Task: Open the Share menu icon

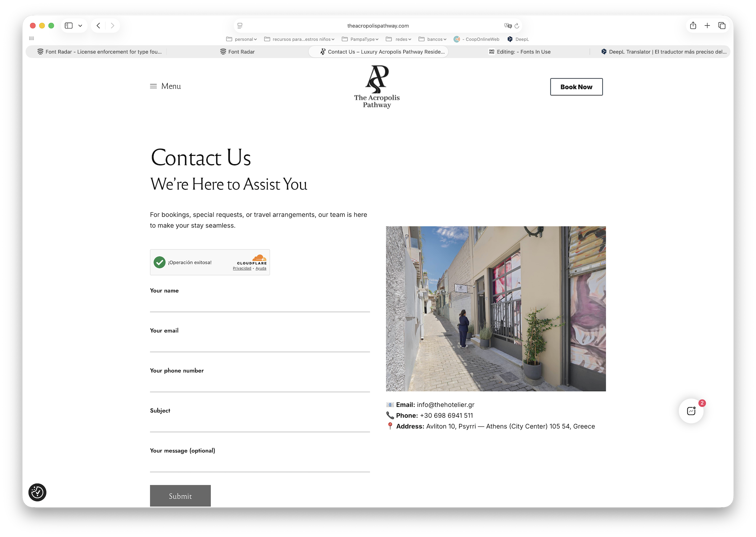Action: [x=693, y=26]
